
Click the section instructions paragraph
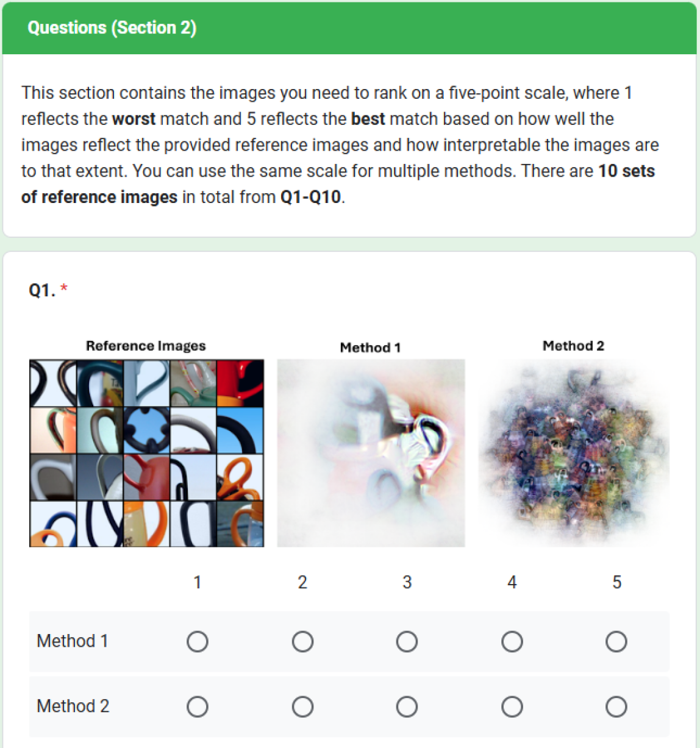coord(338,144)
